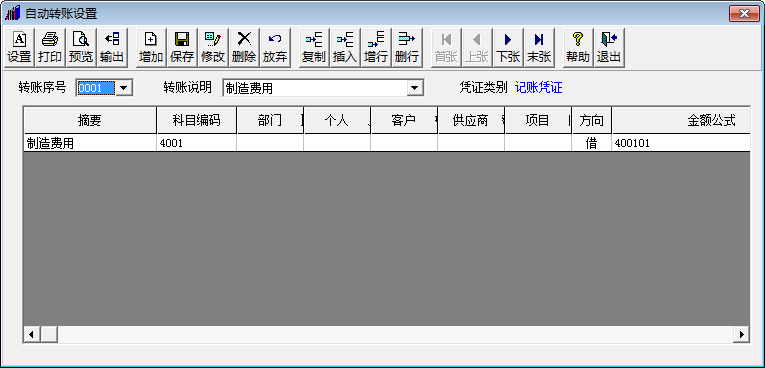765x368 pixels.
Task: Click the 删除 delete icon
Action: click(244, 47)
